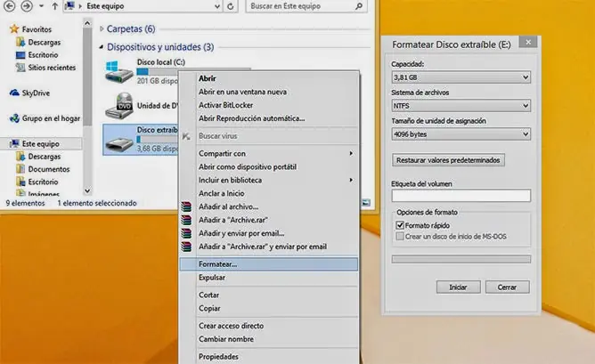Choose Abrir en una ventana nueva
The width and height of the screenshot is (595, 364).
pos(269,92)
